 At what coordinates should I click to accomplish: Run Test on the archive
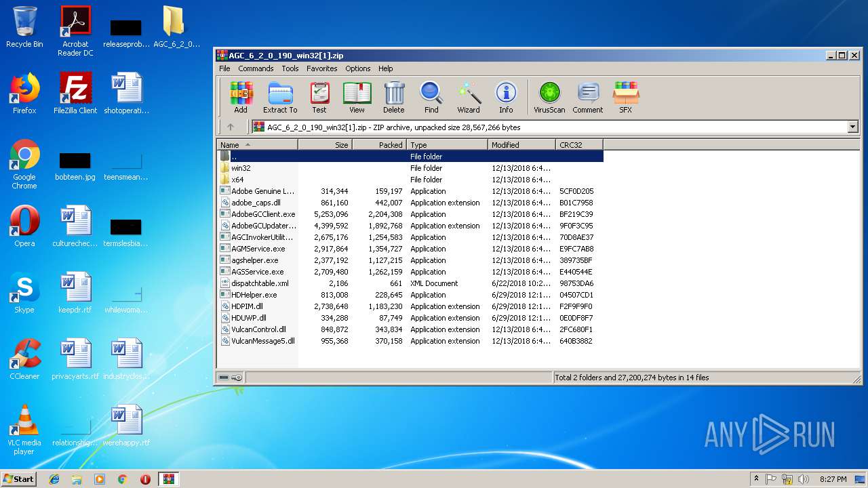coord(319,97)
